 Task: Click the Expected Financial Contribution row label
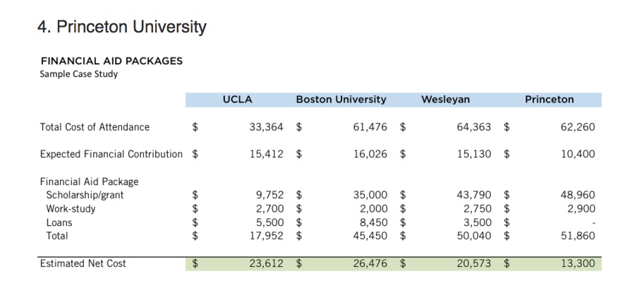coord(111,154)
